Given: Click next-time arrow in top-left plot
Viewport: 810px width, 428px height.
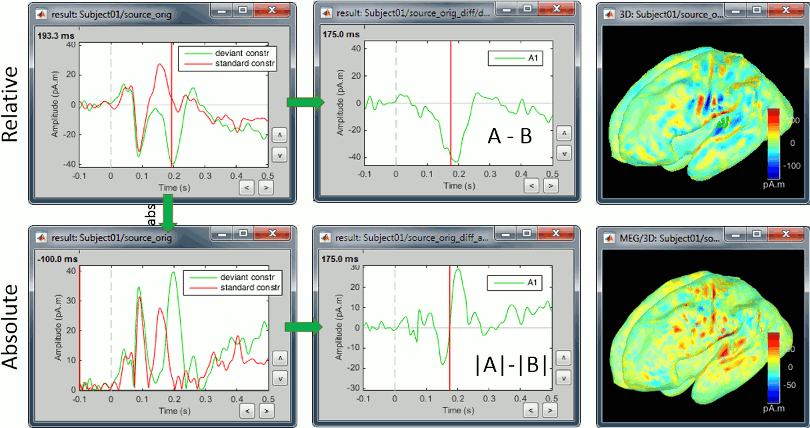Looking at the screenshot, I should (265, 186).
